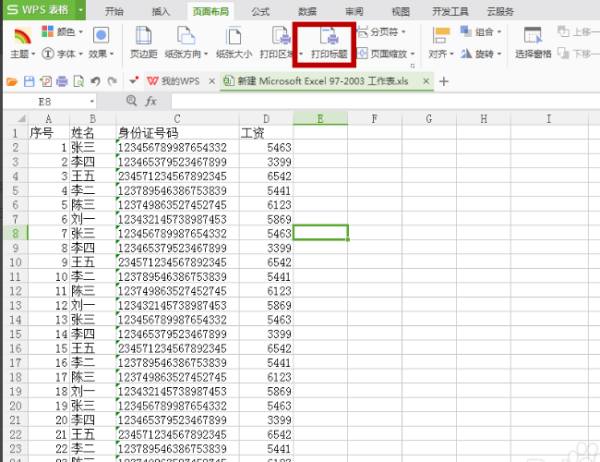This screenshot has height=462, width=600.
Task: Expand the 主题 (Theme) dropdown
Action: click(x=22, y=53)
